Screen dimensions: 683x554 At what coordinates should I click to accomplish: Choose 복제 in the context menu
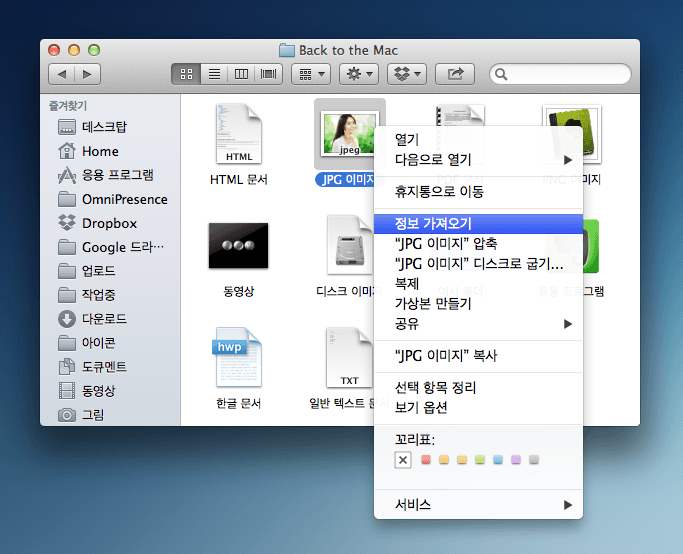pyautogui.click(x=478, y=284)
